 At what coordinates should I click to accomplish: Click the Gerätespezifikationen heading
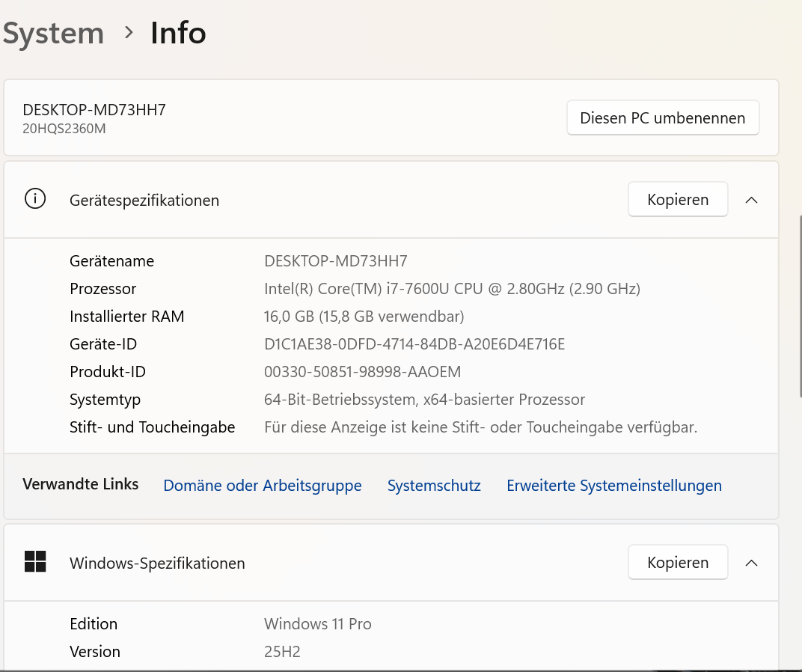click(144, 200)
